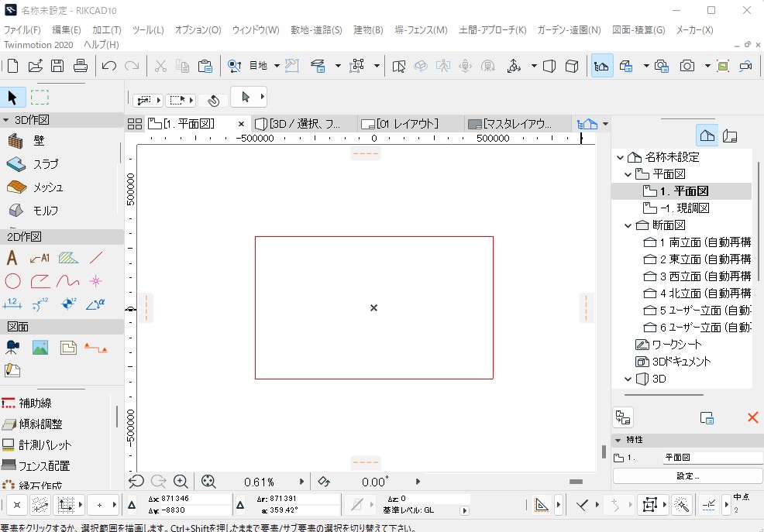Viewport: 764px width, 532px height.
Task: Pick the Text tool with letter A
Action: 12,258
